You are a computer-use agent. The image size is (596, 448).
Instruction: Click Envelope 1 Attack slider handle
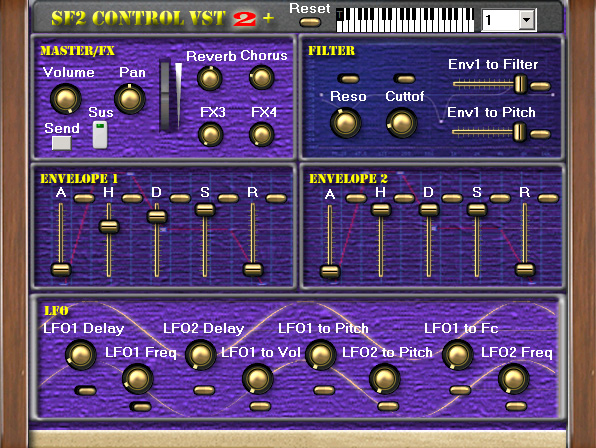[61, 269]
